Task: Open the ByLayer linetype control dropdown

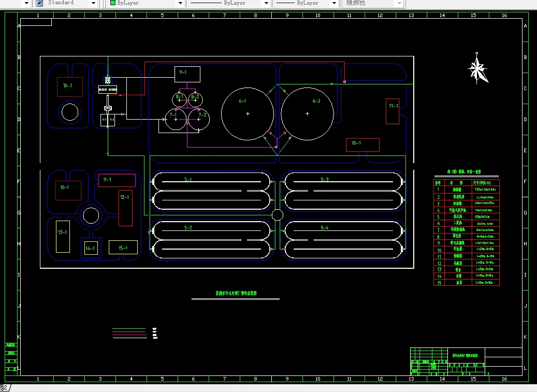Action: pyautogui.click(x=266, y=3)
